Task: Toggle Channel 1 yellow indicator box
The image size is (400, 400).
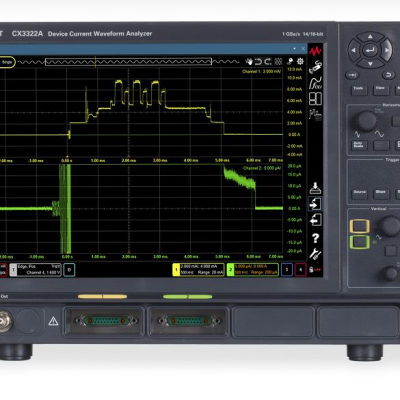Action: point(176,270)
